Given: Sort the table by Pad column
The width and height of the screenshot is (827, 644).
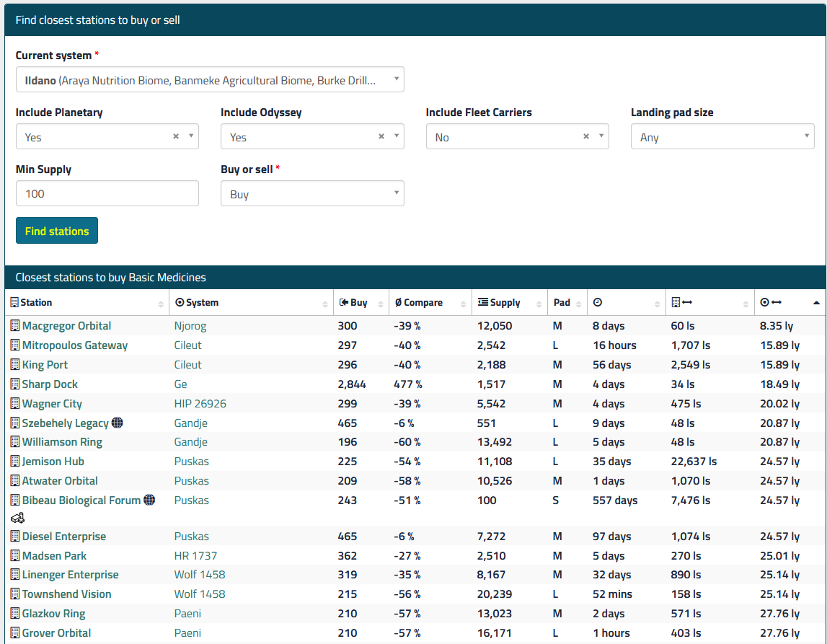Looking at the screenshot, I should [567, 302].
